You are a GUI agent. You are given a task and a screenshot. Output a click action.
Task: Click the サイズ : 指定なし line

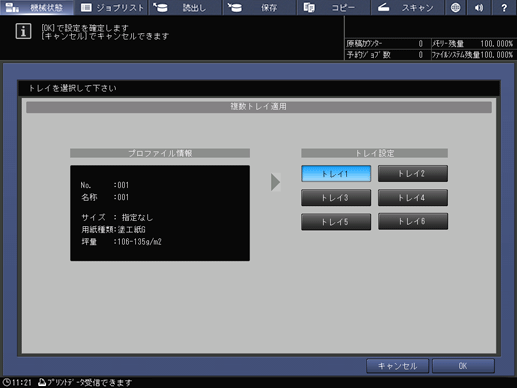click(x=117, y=218)
